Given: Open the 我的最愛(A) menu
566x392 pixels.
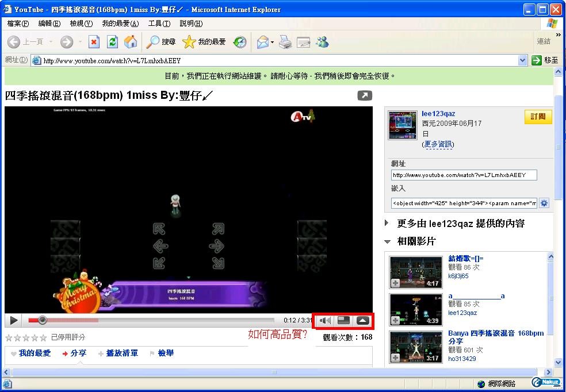Looking at the screenshot, I should [x=120, y=24].
